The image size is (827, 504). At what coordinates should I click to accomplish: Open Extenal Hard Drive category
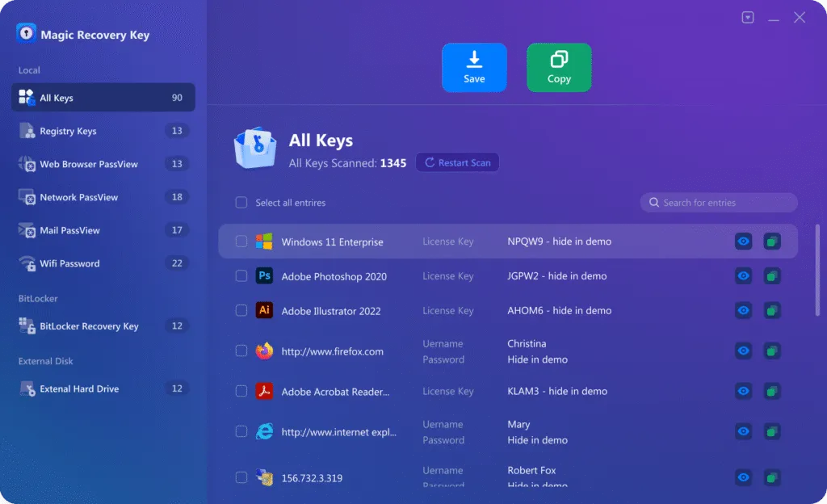(103, 388)
